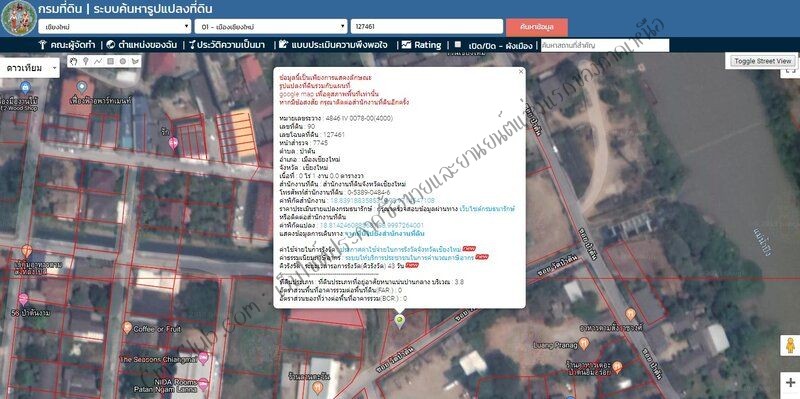Choose the draw polyline tool
The image size is (800, 399).
pyautogui.click(x=98, y=61)
